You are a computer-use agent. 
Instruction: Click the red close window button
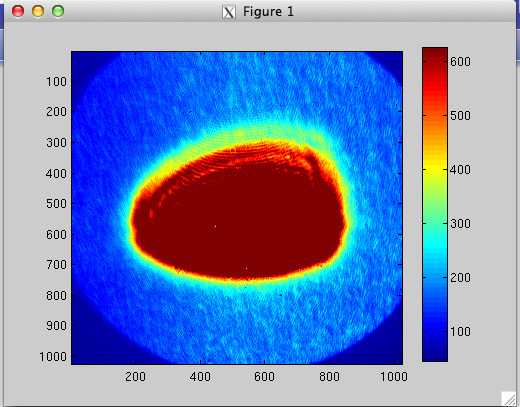coord(18,11)
